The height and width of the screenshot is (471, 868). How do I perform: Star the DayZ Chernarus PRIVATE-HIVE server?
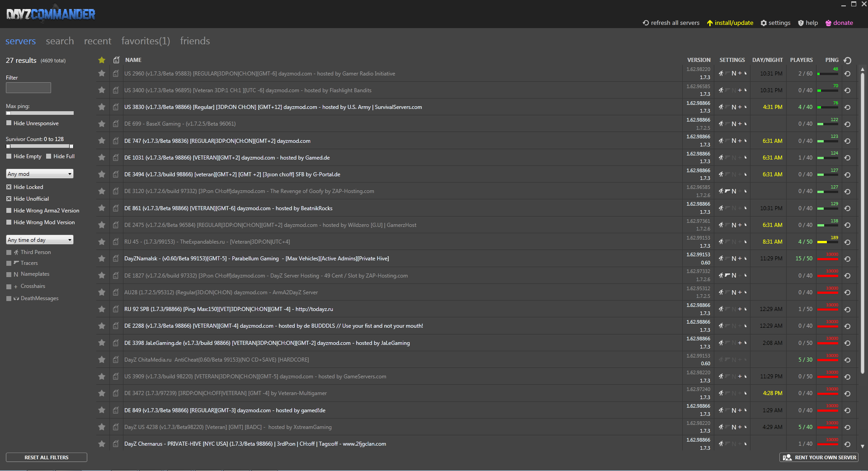point(102,444)
